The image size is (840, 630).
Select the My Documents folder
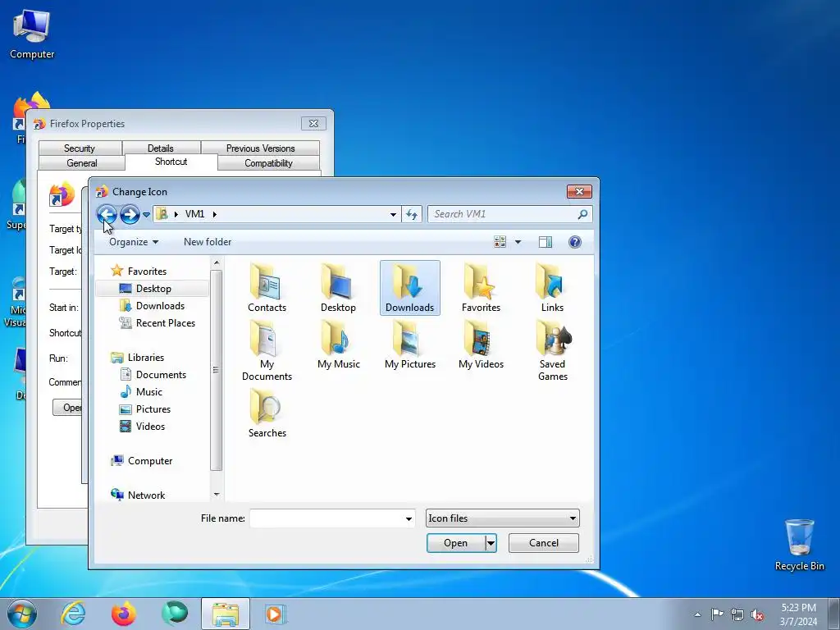pyautogui.click(x=267, y=351)
